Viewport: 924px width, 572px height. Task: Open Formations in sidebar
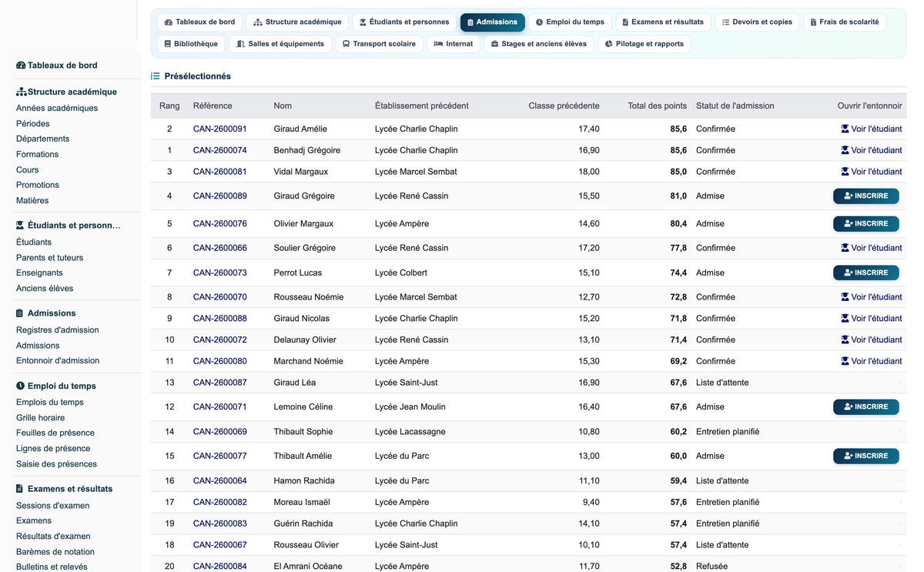pos(38,155)
